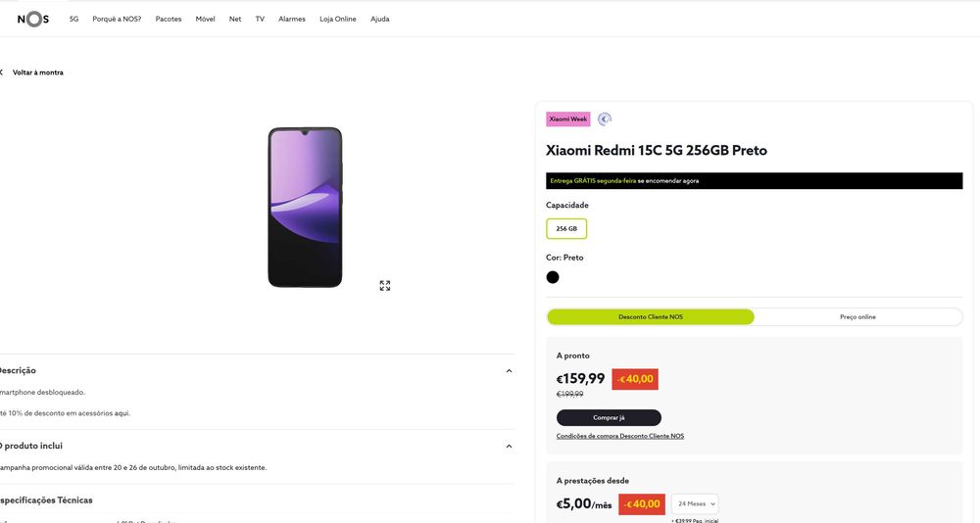The image size is (980, 523).
Task: Go to the 5G menu item
Action: (73, 19)
